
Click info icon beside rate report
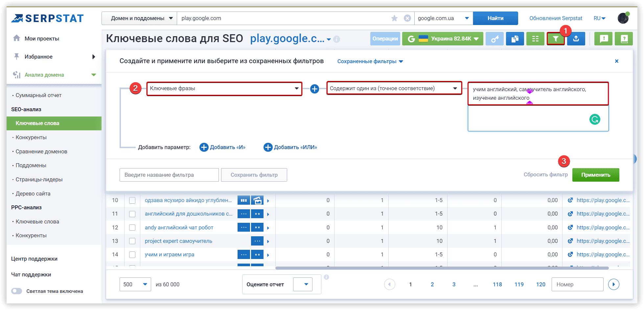click(326, 277)
